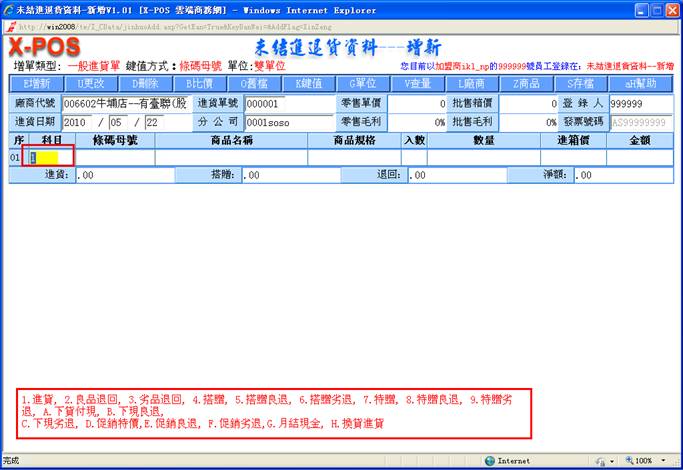The width and height of the screenshot is (683, 470).
Task: Click the 分公司 branch field
Action: pyautogui.click(x=275, y=122)
